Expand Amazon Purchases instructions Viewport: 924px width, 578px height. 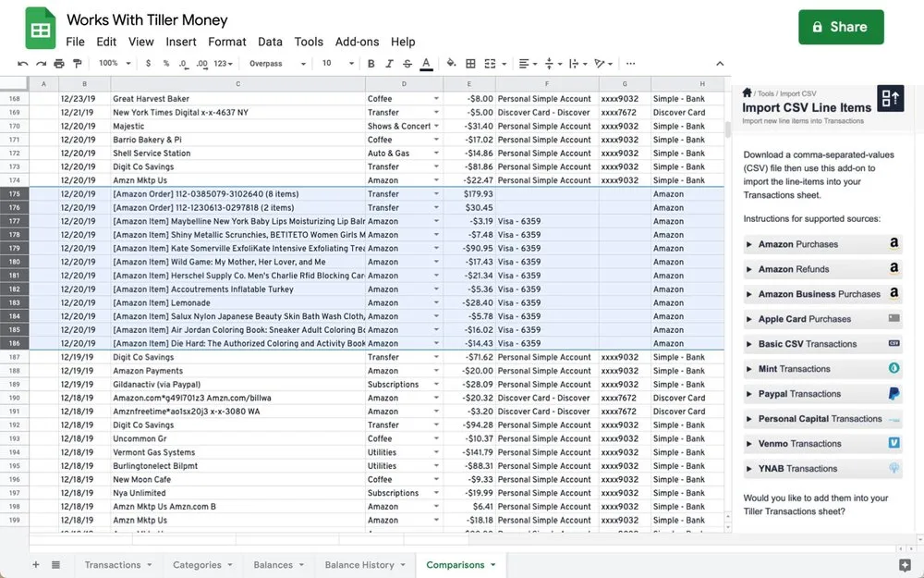click(x=822, y=244)
